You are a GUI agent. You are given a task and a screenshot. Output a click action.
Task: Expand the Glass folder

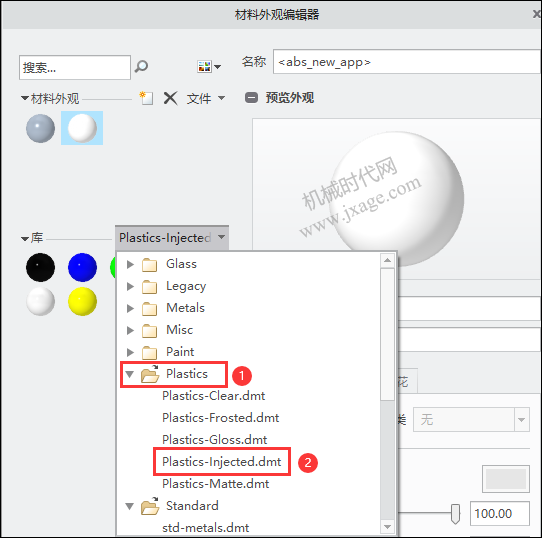tap(130, 265)
